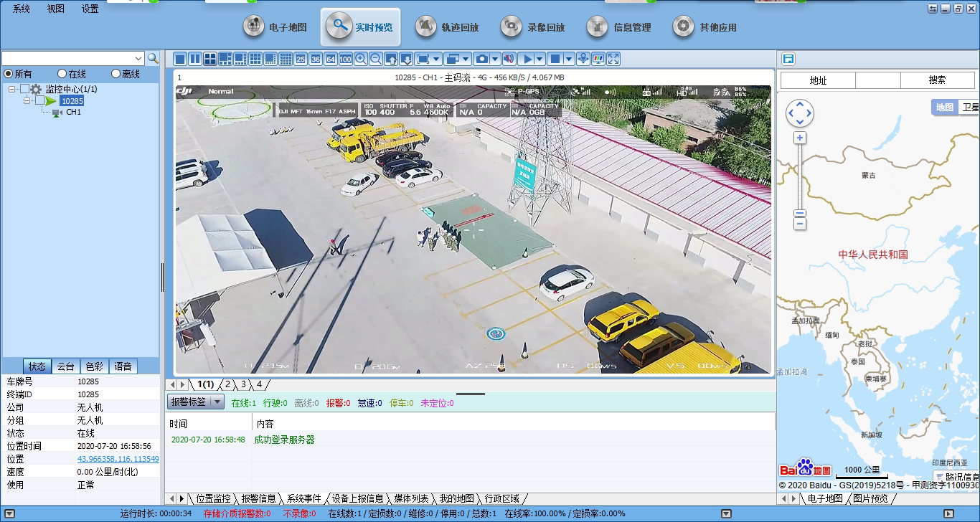Open the 视图 menu
Image resolution: width=980 pixels, height=522 pixels.
pos(55,9)
